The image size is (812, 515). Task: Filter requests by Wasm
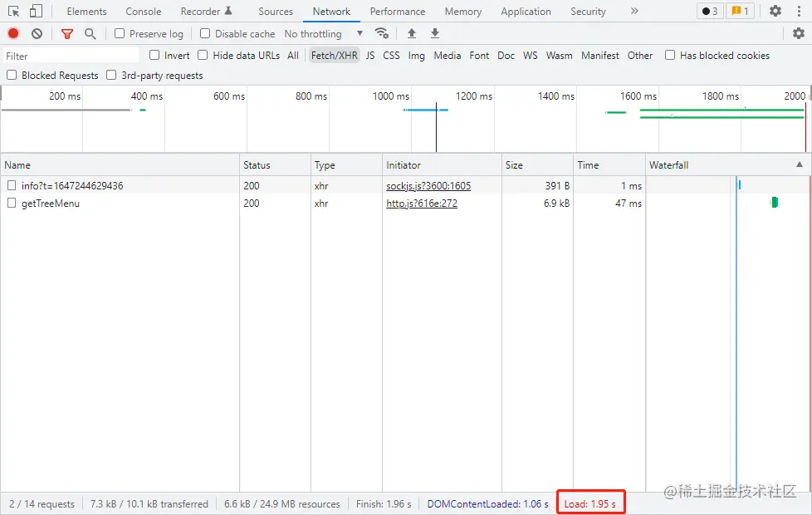point(560,56)
